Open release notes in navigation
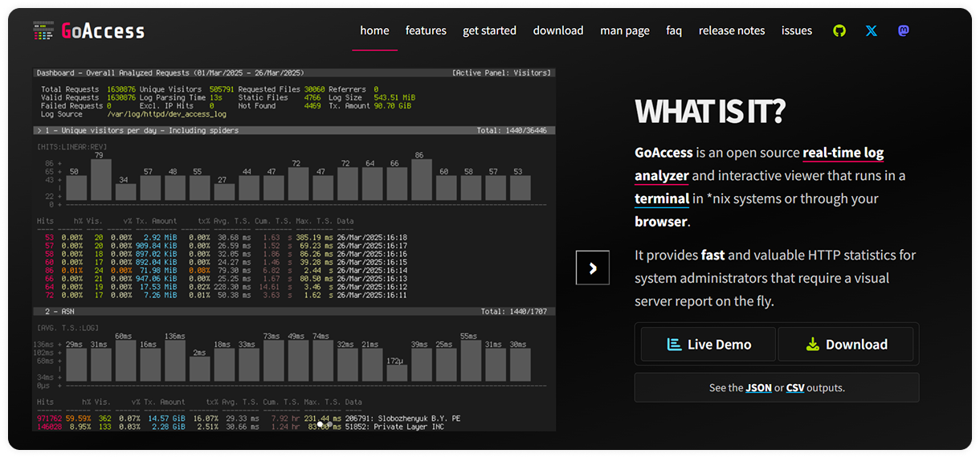 point(732,31)
